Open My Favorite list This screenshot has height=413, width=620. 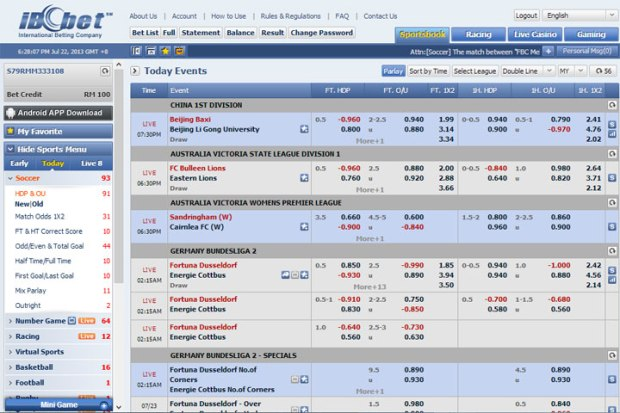click(x=58, y=131)
